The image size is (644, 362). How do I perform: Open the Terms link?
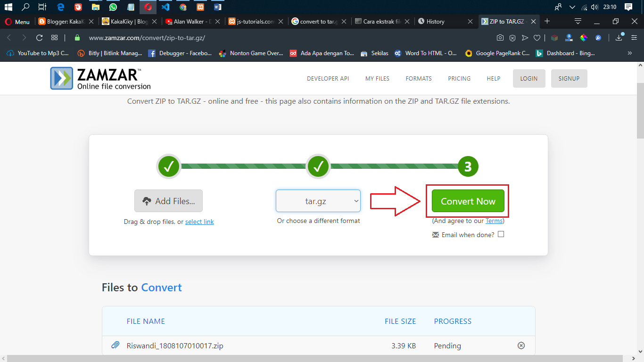[x=494, y=221]
